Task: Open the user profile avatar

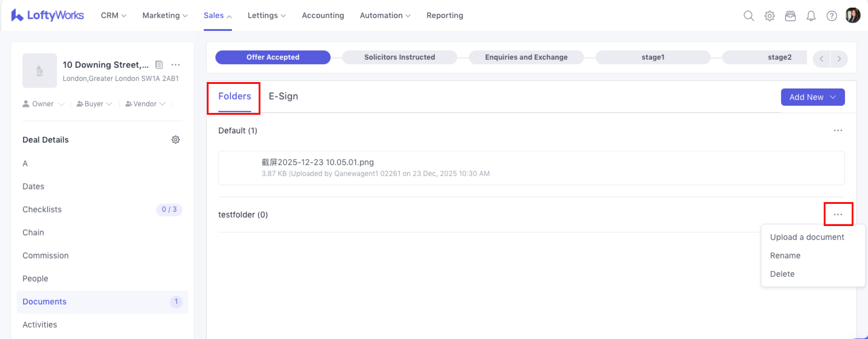Action: [853, 15]
